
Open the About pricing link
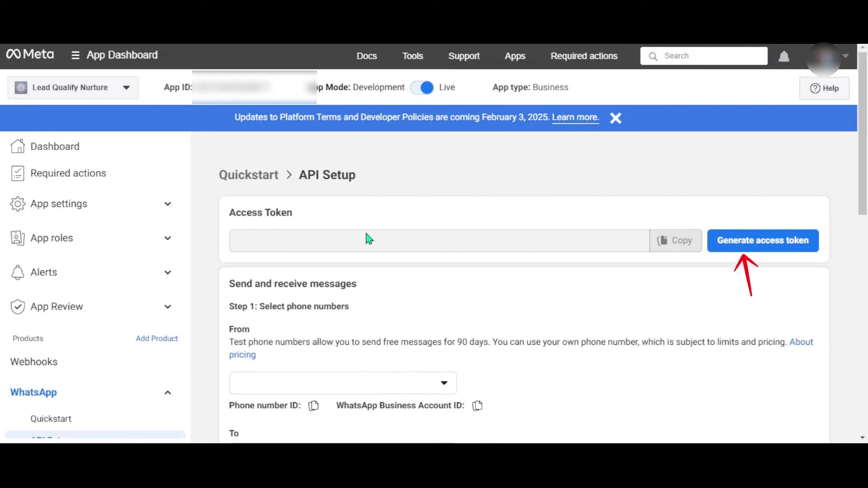click(801, 342)
